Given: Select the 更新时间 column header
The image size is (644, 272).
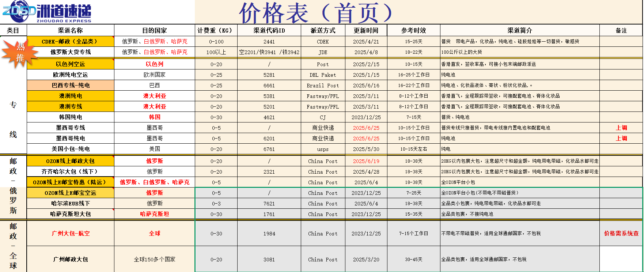Looking at the screenshot, I should click(x=366, y=30).
